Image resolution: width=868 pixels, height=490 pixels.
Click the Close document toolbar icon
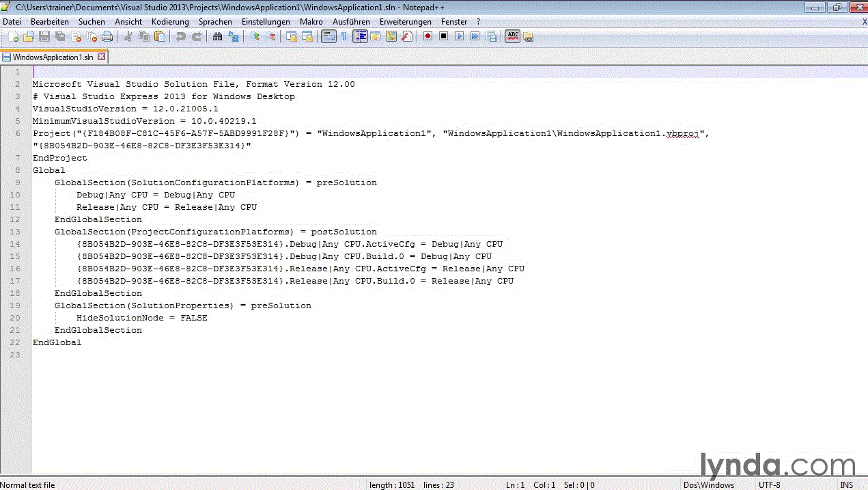pos(76,36)
